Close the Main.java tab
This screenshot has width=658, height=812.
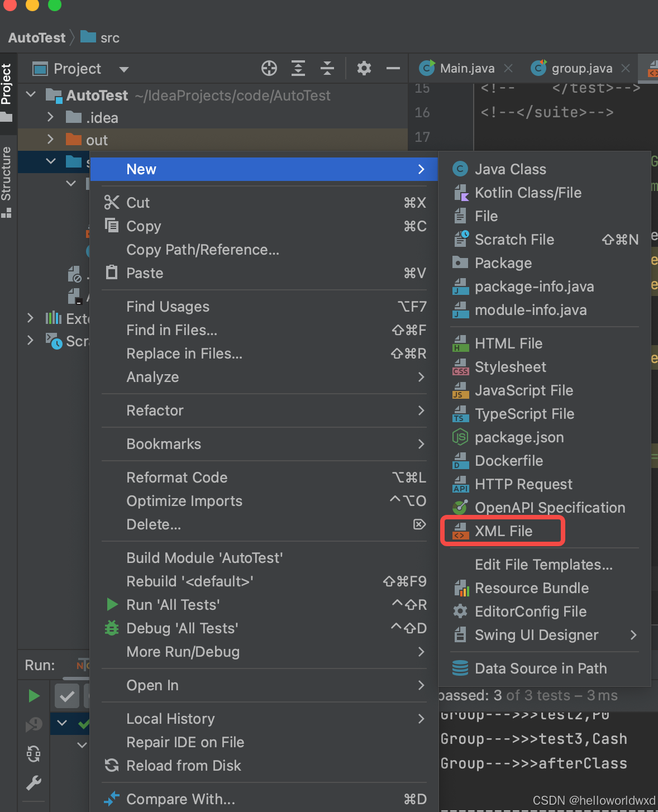coord(508,68)
